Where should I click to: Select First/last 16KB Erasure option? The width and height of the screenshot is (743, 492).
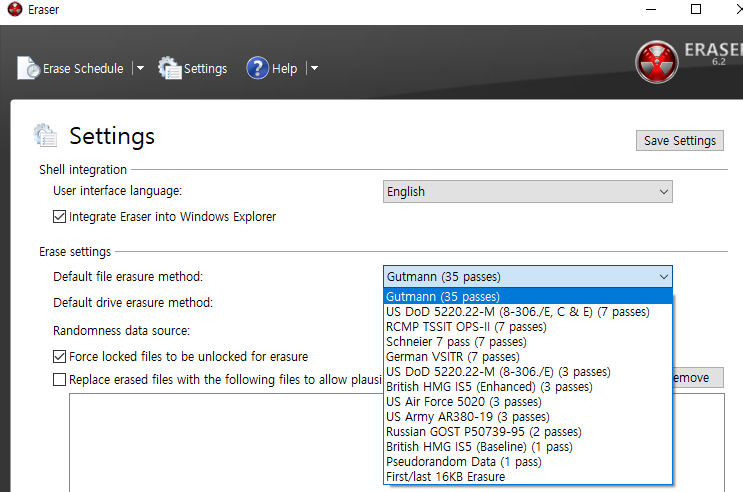pos(527,477)
